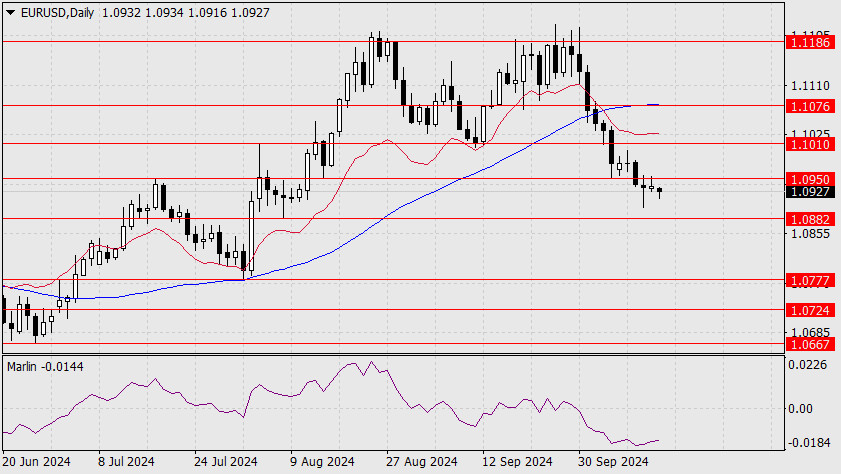Click the 27 Aug 2024 date label
Screen dimensions: 841x474
pos(422,462)
